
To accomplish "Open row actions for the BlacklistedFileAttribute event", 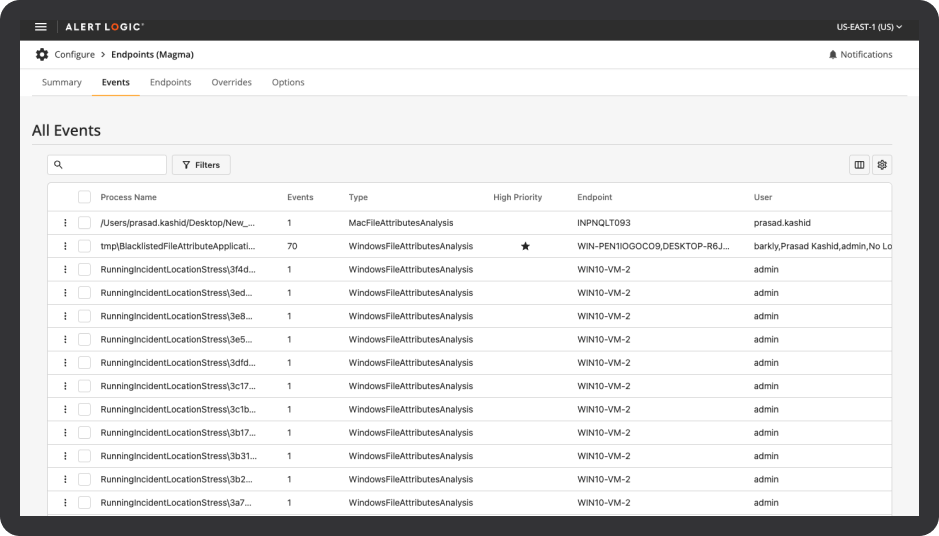I will [65, 246].
